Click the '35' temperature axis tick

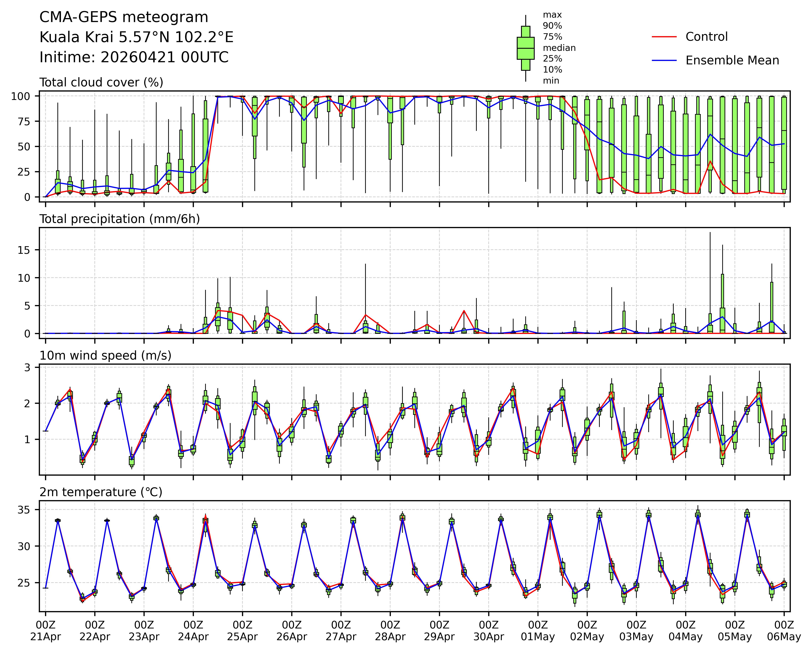(23, 510)
